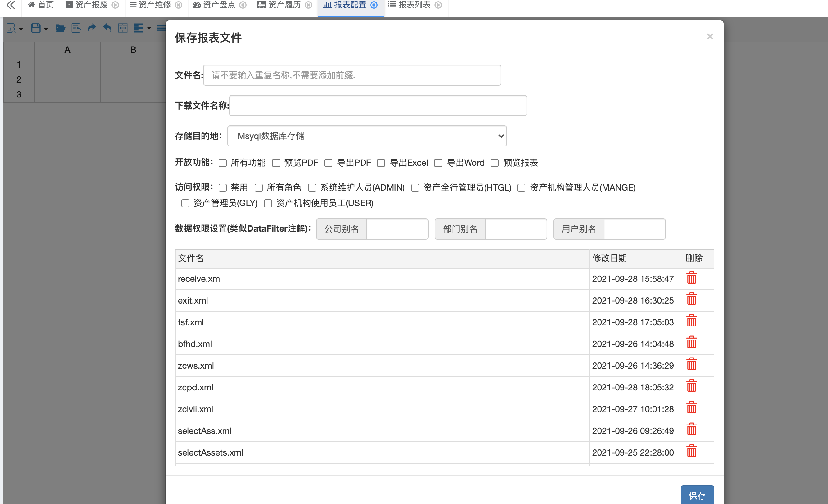Check the 预览报表 checkbox
Viewport: 828px width, 504px height.
coord(495,163)
